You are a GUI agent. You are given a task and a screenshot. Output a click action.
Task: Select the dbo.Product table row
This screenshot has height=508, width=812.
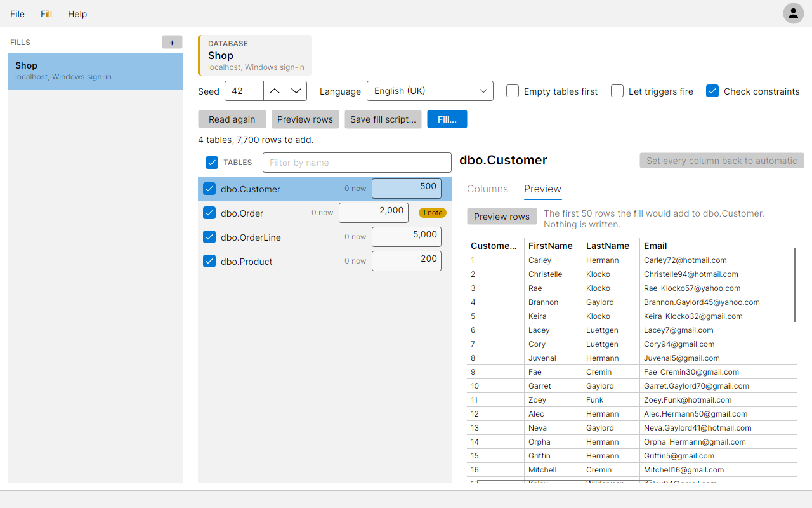tap(325, 261)
